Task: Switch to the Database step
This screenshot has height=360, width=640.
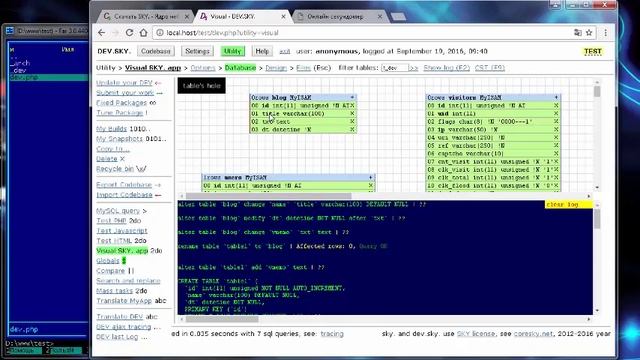Action: pos(240,68)
